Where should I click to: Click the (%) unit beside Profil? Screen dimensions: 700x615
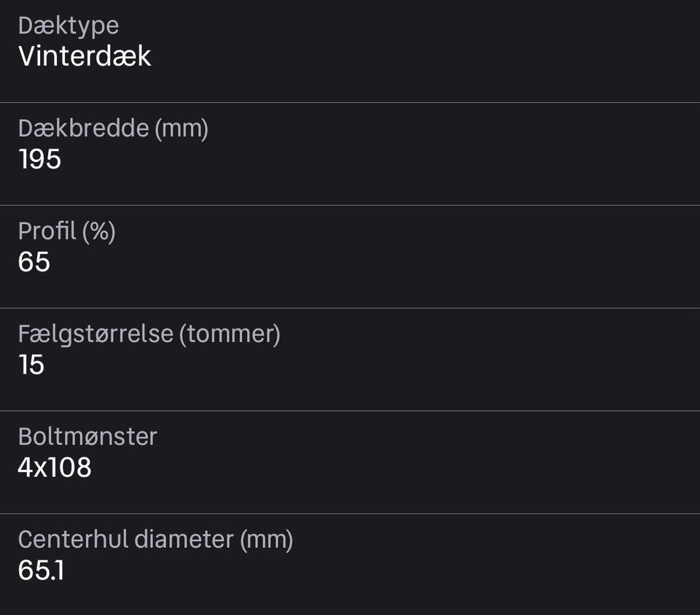pyautogui.click(x=99, y=231)
